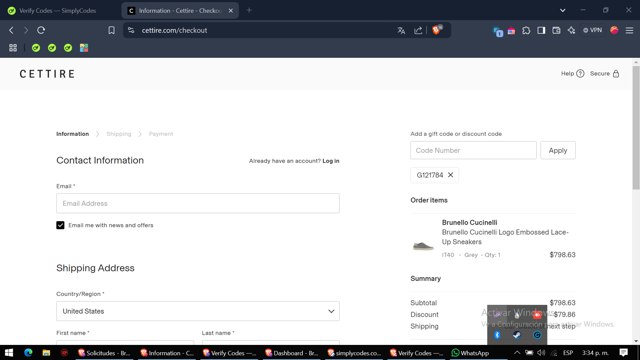
Task: Select the Information breadcrumb step
Action: [72, 134]
